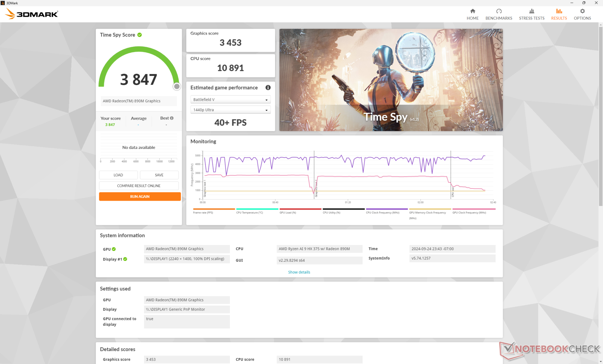The image size is (603, 364).
Task: Click the info icon beside Best score
Action: [172, 118]
